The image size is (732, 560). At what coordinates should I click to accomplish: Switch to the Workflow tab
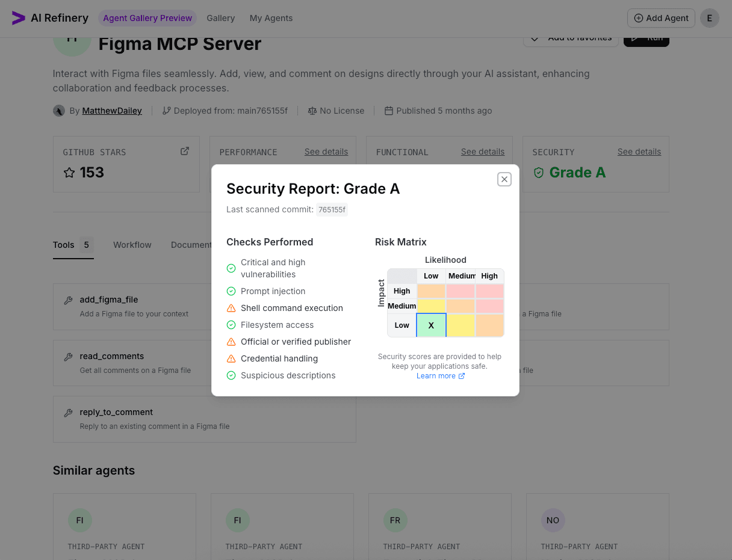[132, 245]
